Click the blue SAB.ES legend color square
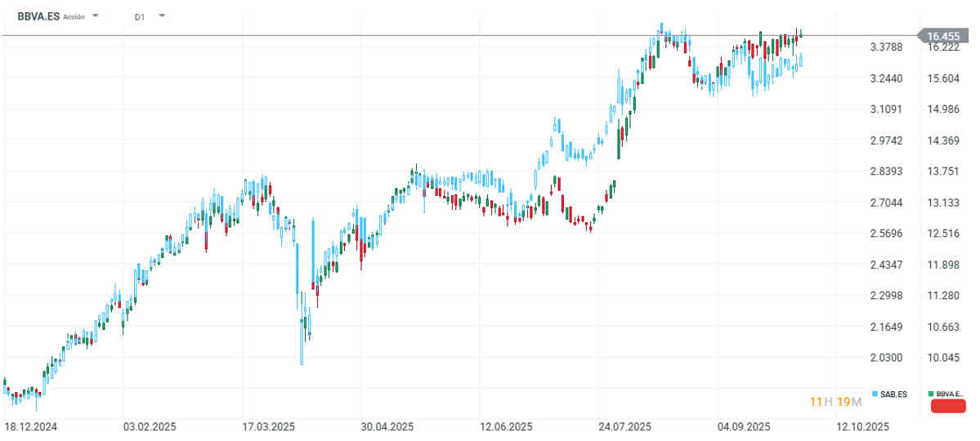The image size is (980, 441). [x=875, y=394]
